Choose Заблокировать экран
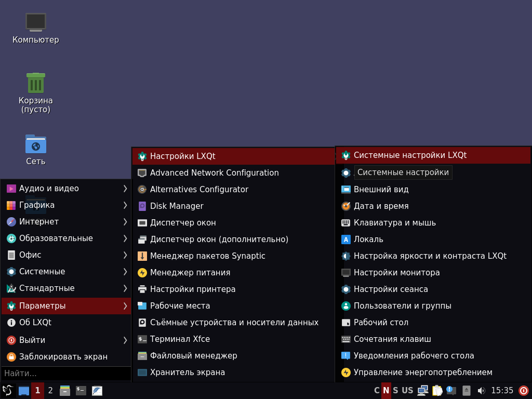 (66, 356)
